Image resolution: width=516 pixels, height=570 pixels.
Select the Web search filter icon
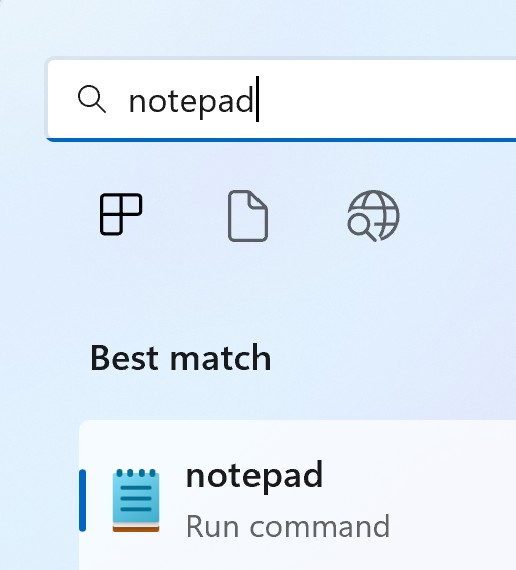[x=373, y=216]
